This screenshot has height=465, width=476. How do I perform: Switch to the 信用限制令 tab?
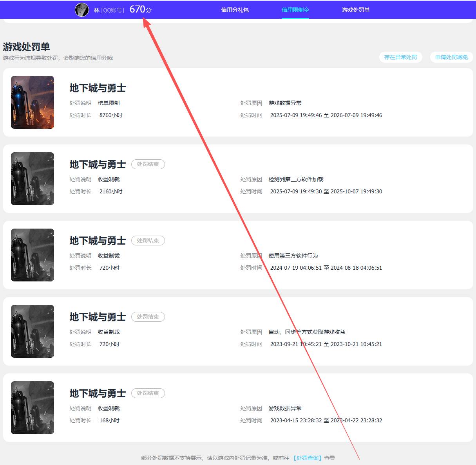pyautogui.click(x=295, y=10)
